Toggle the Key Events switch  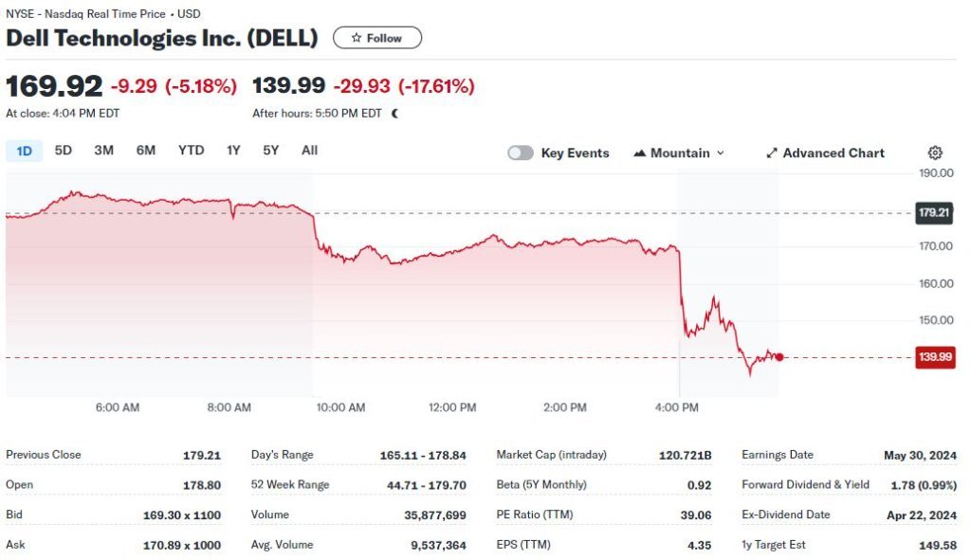(521, 153)
